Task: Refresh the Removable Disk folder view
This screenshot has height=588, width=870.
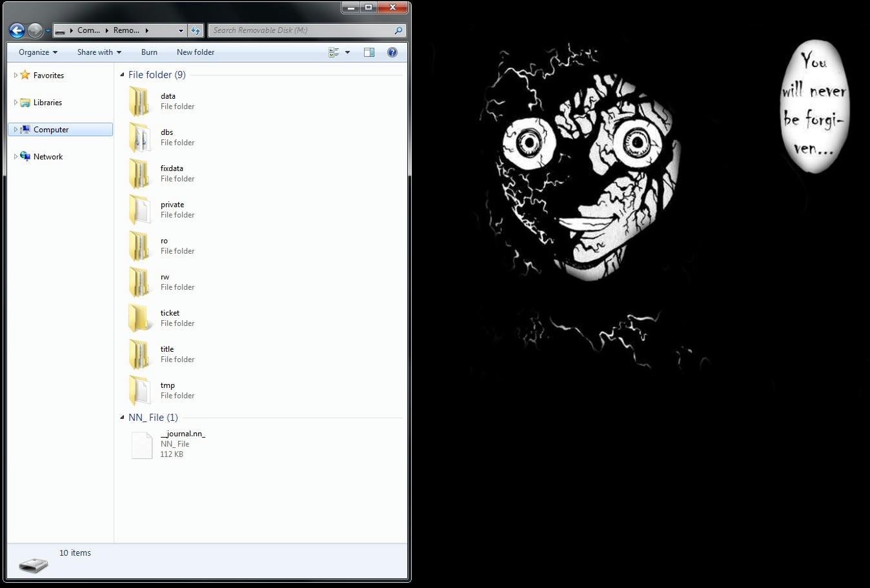Action: (x=196, y=30)
